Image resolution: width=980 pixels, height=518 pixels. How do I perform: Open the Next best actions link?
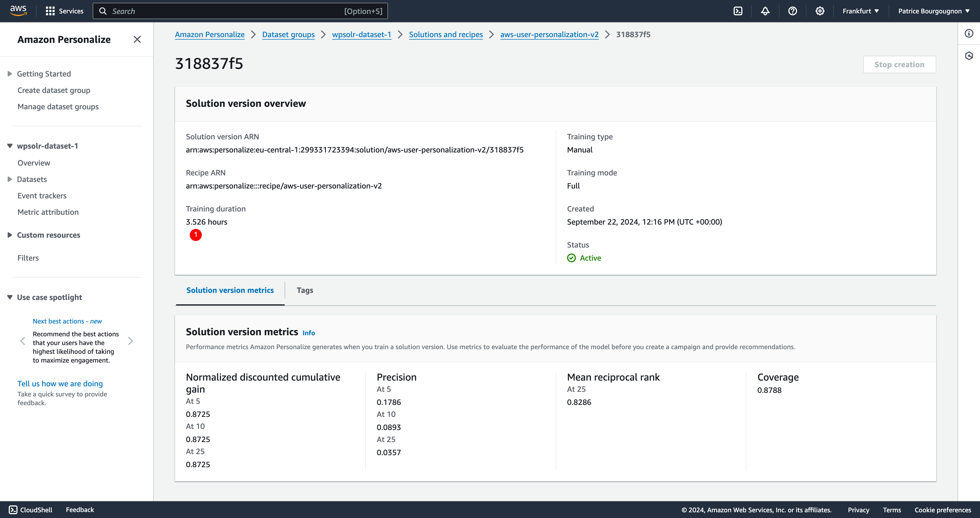67,321
